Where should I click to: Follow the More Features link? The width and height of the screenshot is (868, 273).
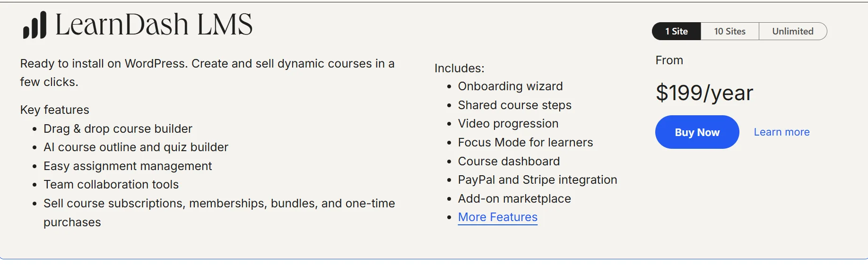pyautogui.click(x=497, y=217)
